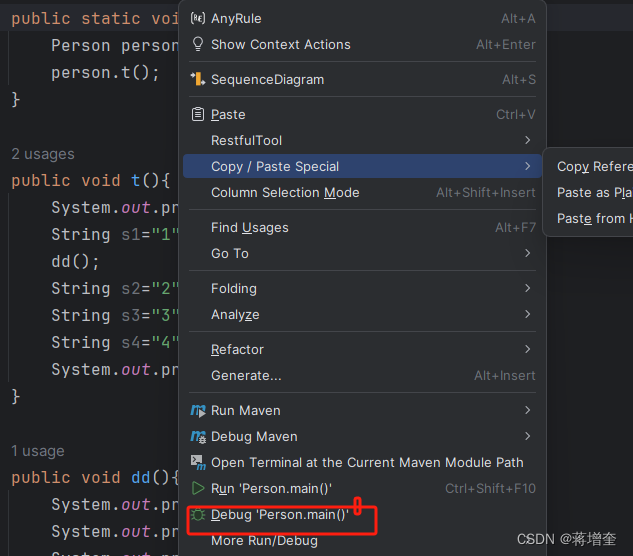The image size is (633, 556).
Task: Click method name dd in declaration
Action: pos(141,478)
